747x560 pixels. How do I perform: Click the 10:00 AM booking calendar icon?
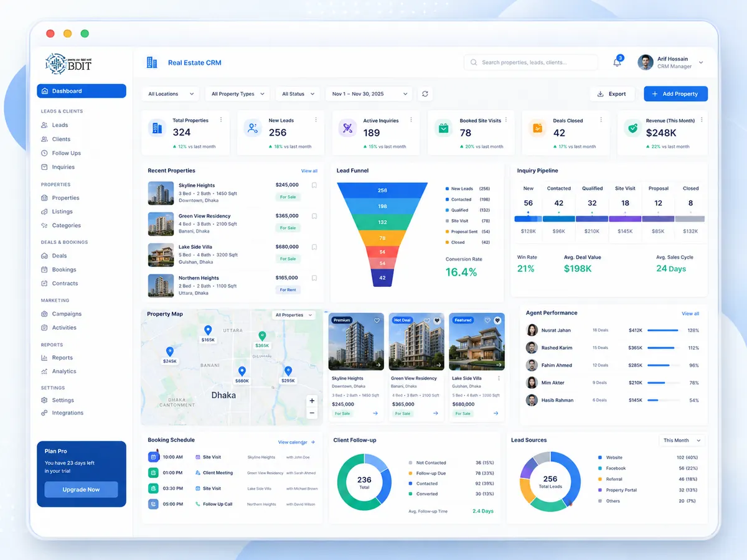point(153,457)
